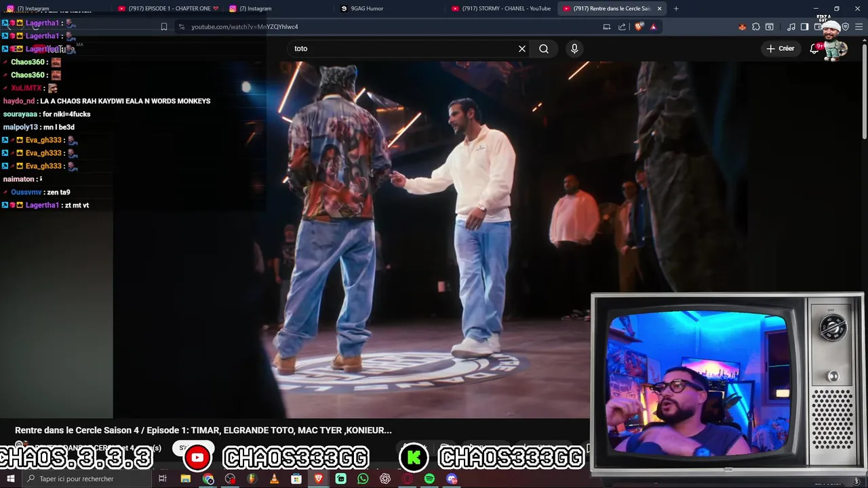Click the Créer button
The height and width of the screenshot is (488, 868).
pos(781,49)
